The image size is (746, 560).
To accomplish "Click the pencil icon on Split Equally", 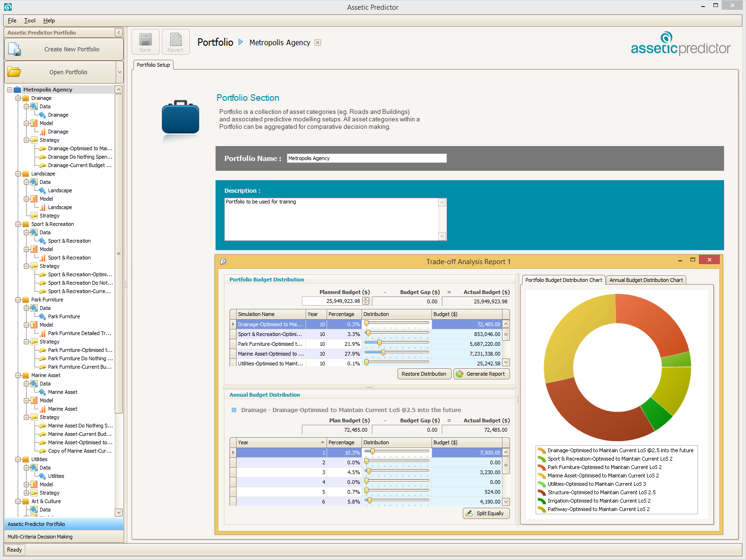I will 469,513.
